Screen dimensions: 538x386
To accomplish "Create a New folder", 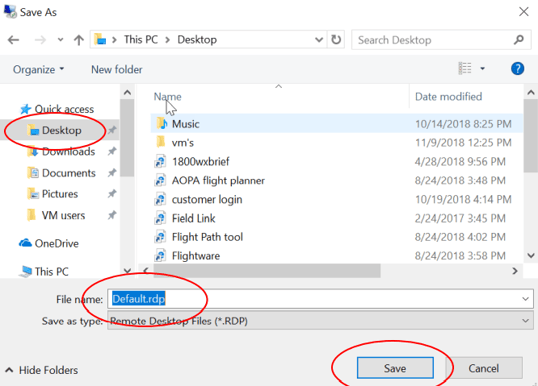I will coord(117,70).
